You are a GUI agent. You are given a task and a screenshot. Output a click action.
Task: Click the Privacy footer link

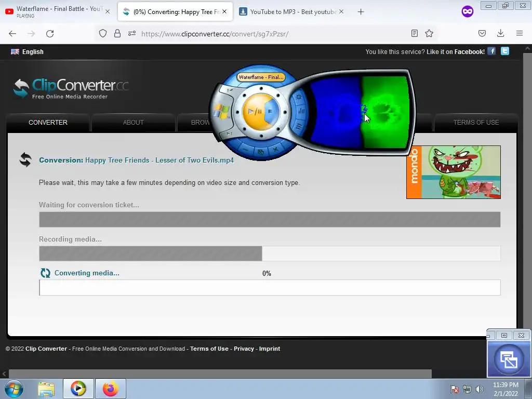244,349
